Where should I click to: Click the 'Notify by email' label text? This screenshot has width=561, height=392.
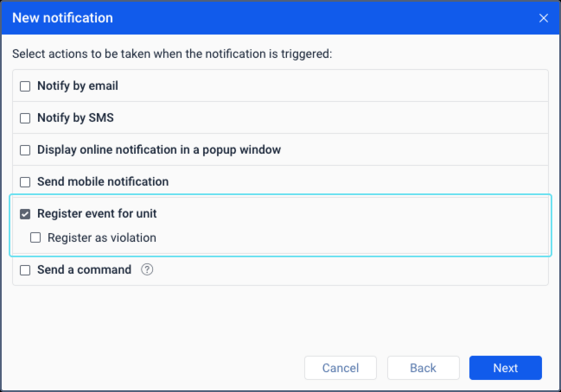[x=78, y=86]
